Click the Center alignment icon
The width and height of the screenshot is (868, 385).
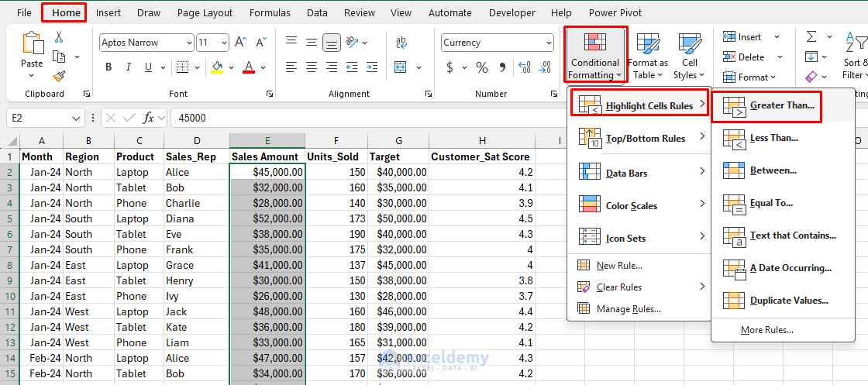click(311, 67)
